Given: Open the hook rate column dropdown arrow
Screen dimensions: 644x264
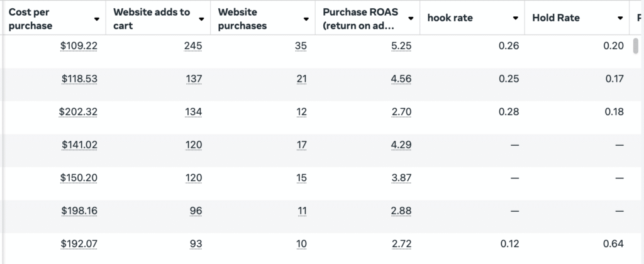Looking at the screenshot, I should [516, 18].
